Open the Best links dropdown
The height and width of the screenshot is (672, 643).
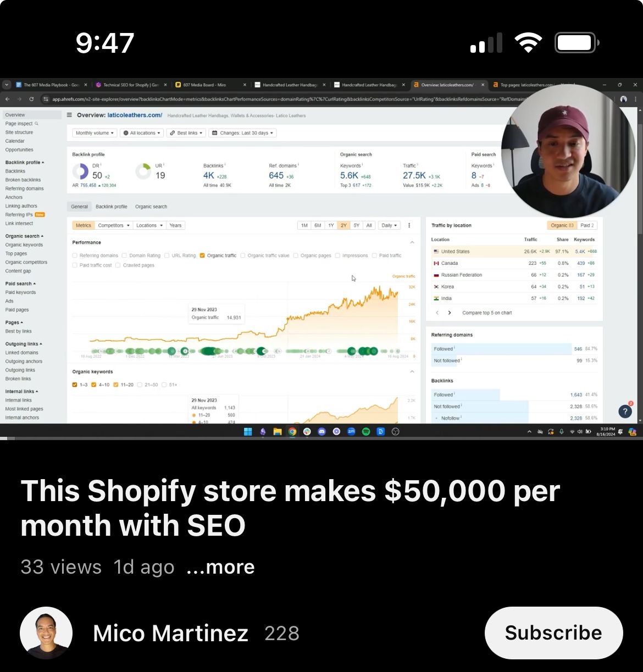coord(186,133)
